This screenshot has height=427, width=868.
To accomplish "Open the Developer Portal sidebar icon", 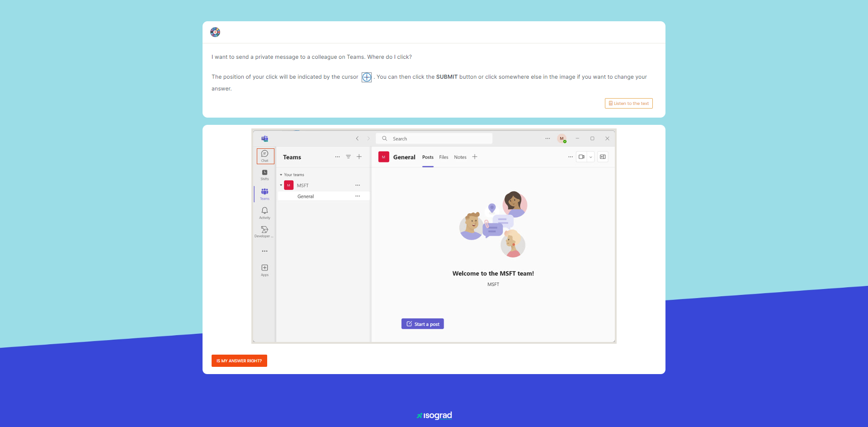I will coord(265,232).
